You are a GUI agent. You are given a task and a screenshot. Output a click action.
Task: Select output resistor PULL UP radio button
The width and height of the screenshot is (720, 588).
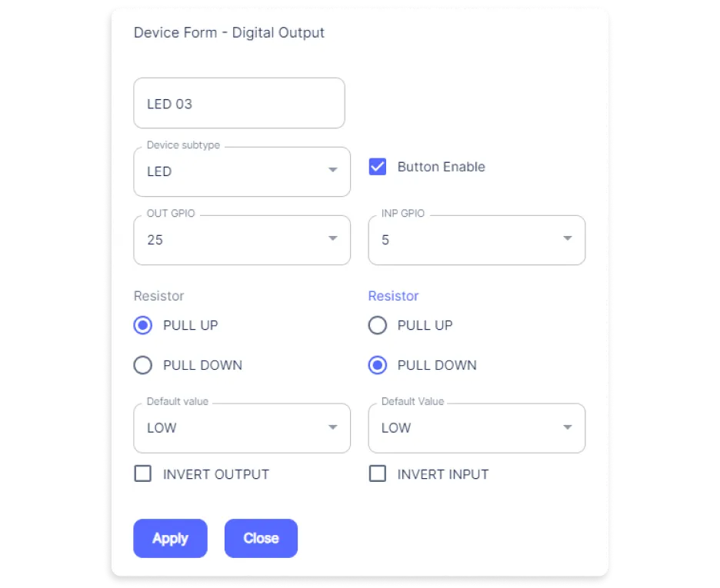pos(143,325)
